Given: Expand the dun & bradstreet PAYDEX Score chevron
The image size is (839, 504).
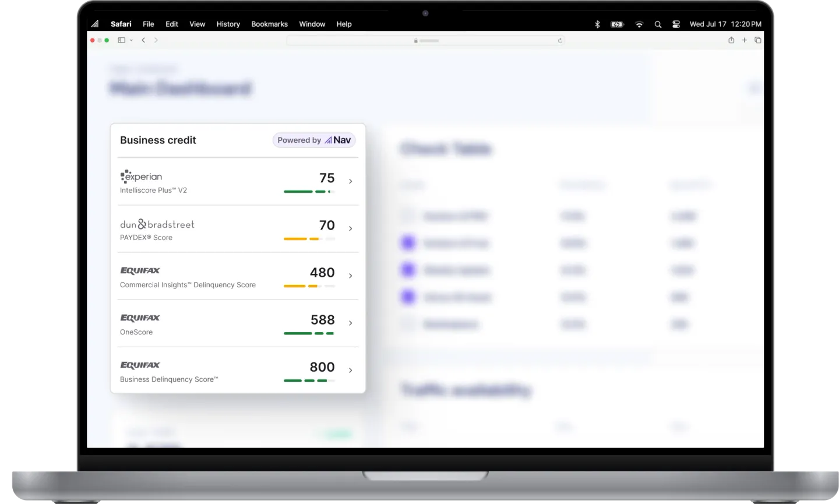Looking at the screenshot, I should tap(350, 228).
